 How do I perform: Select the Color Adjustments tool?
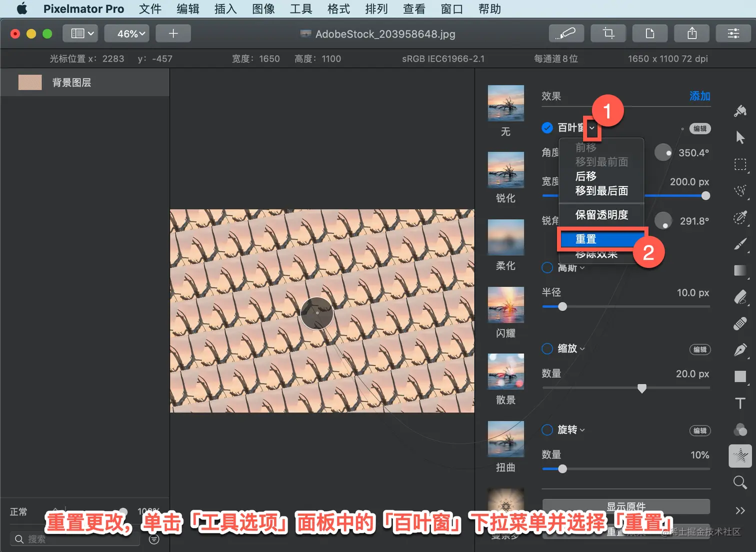(740, 429)
